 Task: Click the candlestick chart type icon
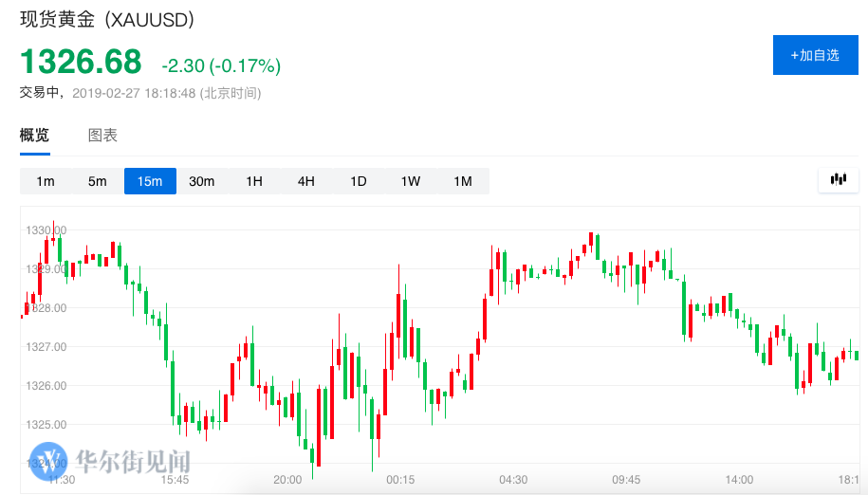838,180
